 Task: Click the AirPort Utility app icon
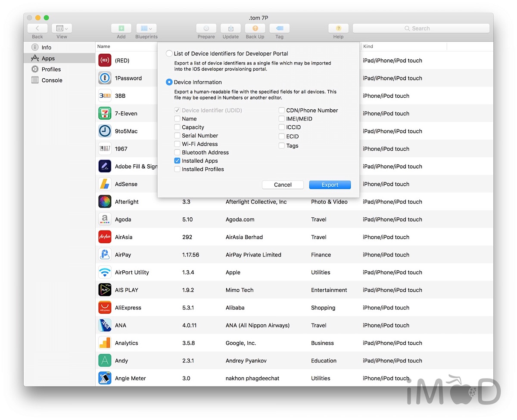(105, 272)
